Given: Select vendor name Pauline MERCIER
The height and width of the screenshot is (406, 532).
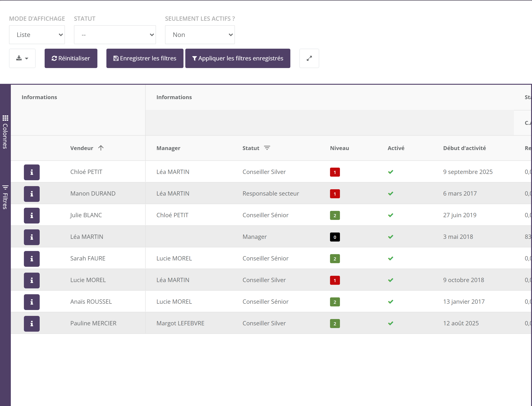Looking at the screenshot, I should (93, 323).
